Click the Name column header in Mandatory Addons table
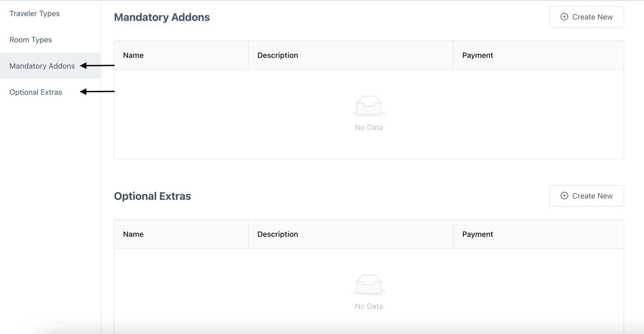This screenshot has width=644, height=334. [x=133, y=55]
